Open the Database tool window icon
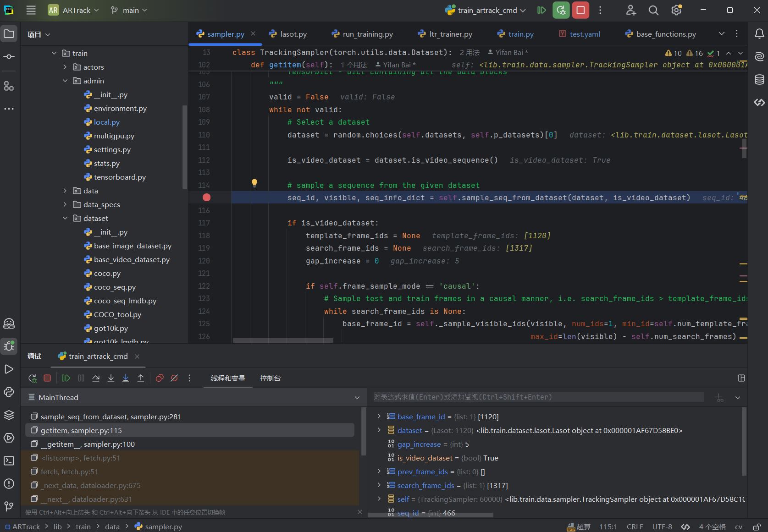The height and width of the screenshot is (532, 768). pos(759,80)
